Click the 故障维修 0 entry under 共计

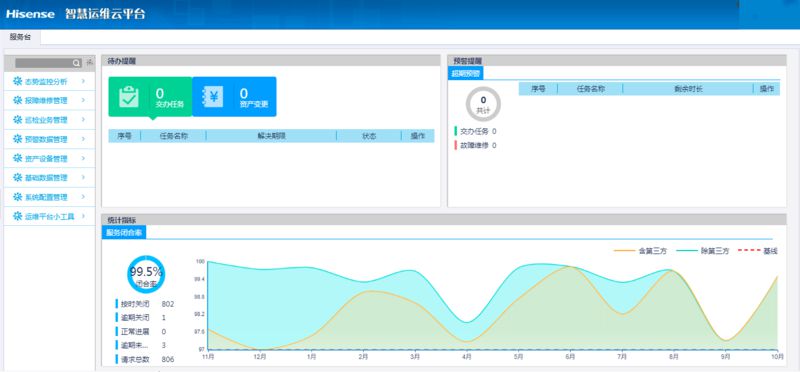pos(476,145)
